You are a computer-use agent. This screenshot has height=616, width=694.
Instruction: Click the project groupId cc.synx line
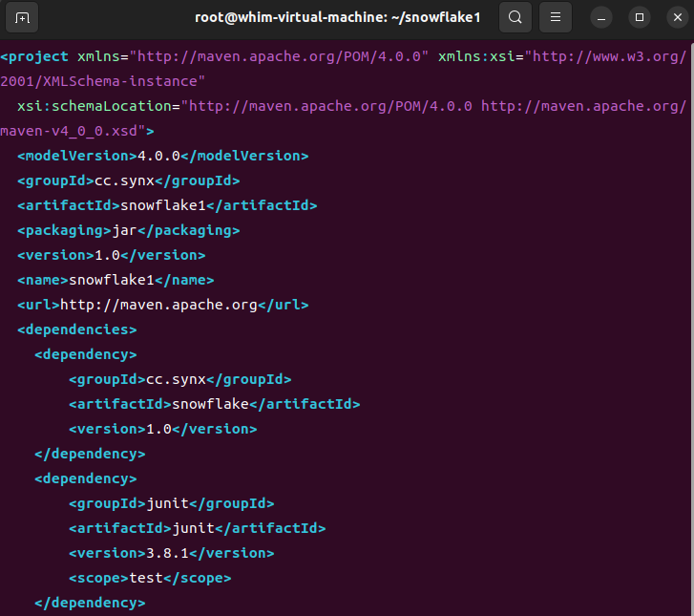(x=128, y=181)
